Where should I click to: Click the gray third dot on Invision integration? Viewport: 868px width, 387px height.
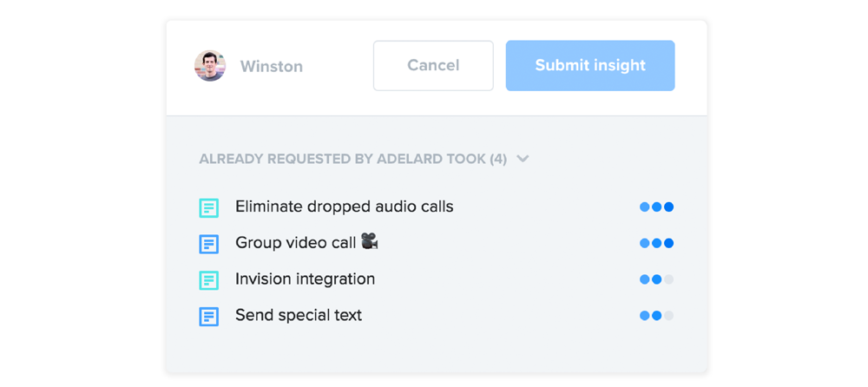668,279
